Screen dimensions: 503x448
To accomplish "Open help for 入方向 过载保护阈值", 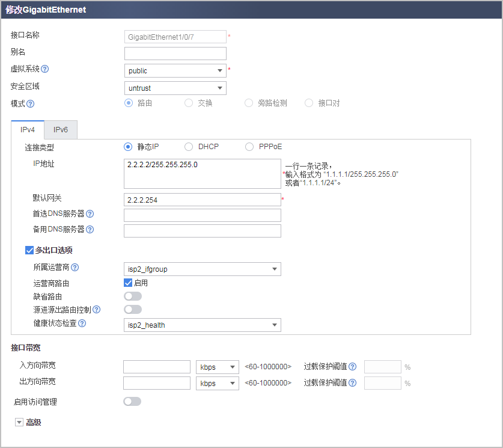I will pyautogui.click(x=353, y=366).
